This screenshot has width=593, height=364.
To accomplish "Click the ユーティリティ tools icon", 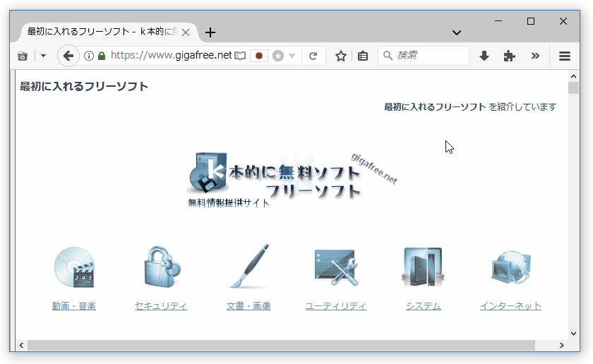I will click(x=336, y=267).
